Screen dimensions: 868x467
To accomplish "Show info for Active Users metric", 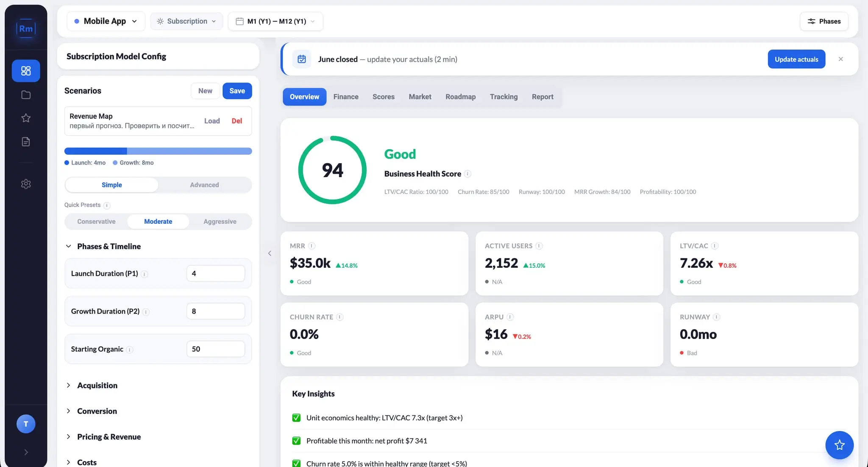I will point(539,246).
